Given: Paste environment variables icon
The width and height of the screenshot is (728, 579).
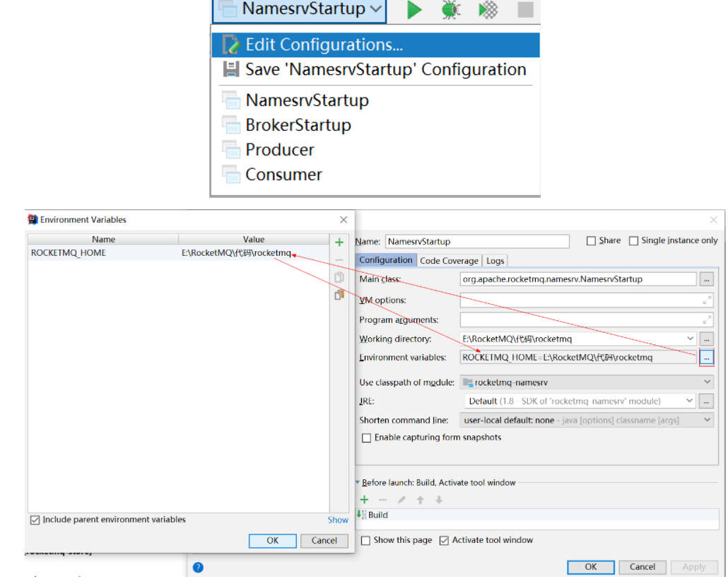Looking at the screenshot, I should [339, 294].
